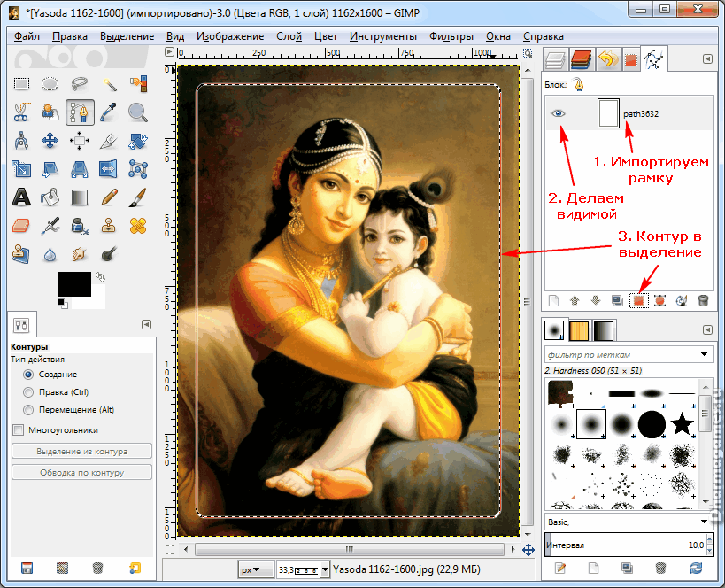725x588 pixels.
Task: Select the Free Select lasso tool
Action: pyautogui.click(x=80, y=84)
